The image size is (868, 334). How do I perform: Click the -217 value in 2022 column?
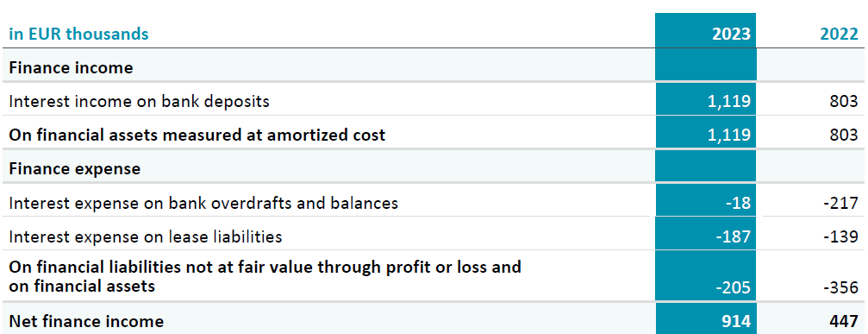click(x=840, y=204)
